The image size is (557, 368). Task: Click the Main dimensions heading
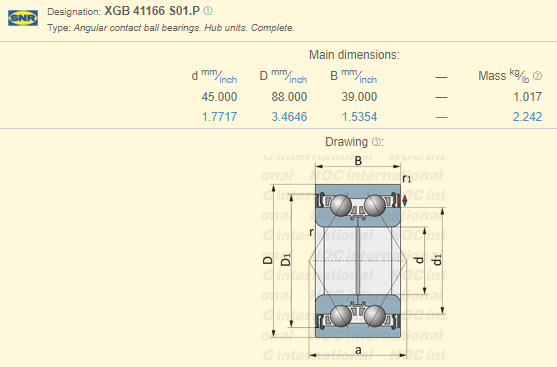coord(354,55)
